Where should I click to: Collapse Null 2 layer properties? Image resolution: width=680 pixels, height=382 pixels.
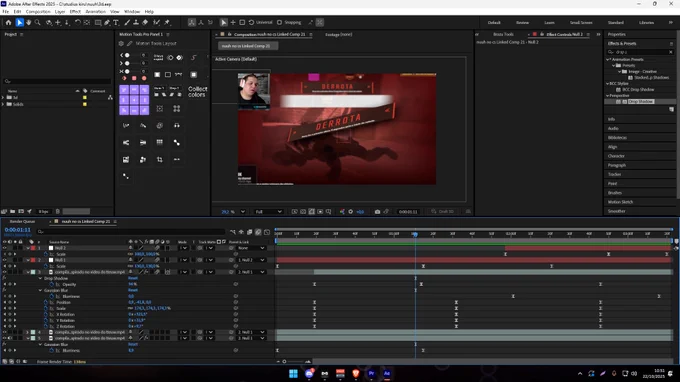(28, 248)
